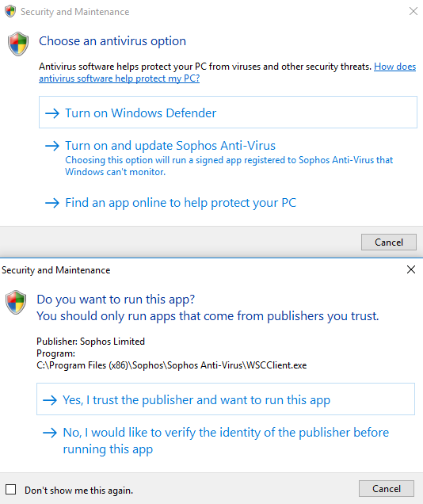Cancel the Choose an antivirus option dialog
This screenshot has height=504, width=423.
389,242
